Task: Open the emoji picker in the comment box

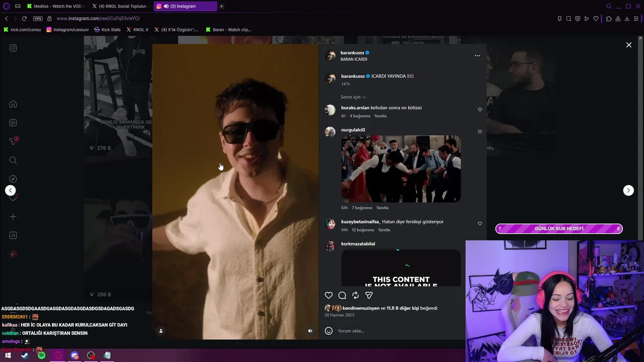Action: click(x=329, y=331)
